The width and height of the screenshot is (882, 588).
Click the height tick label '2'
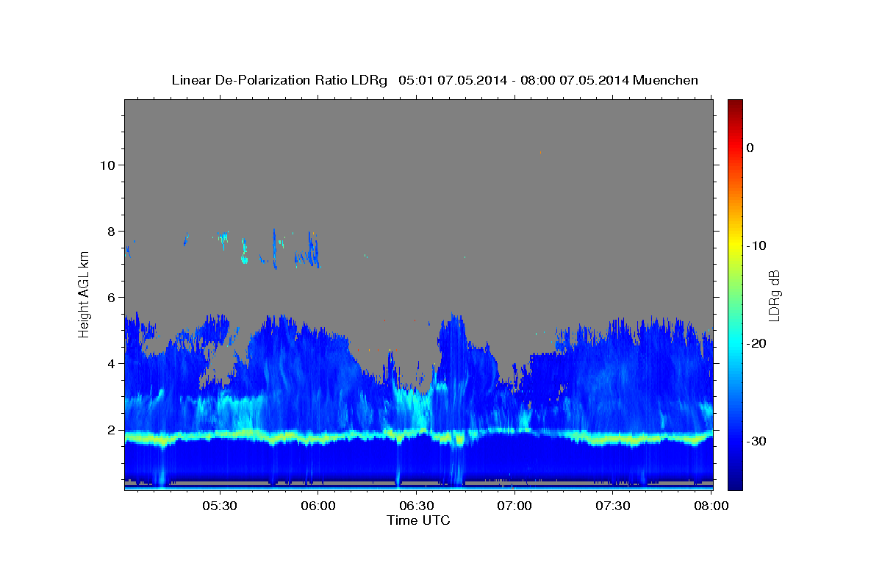pyautogui.click(x=110, y=430)
